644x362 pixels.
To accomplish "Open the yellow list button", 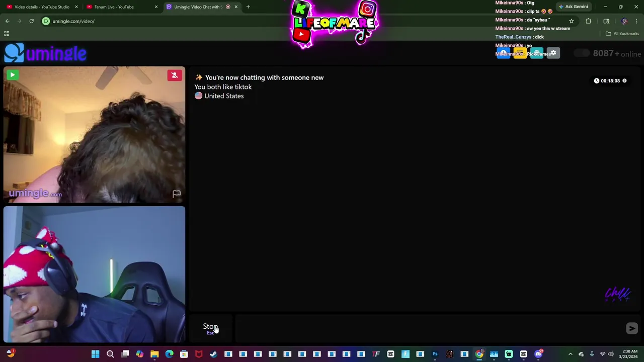I will pos(520,53).
